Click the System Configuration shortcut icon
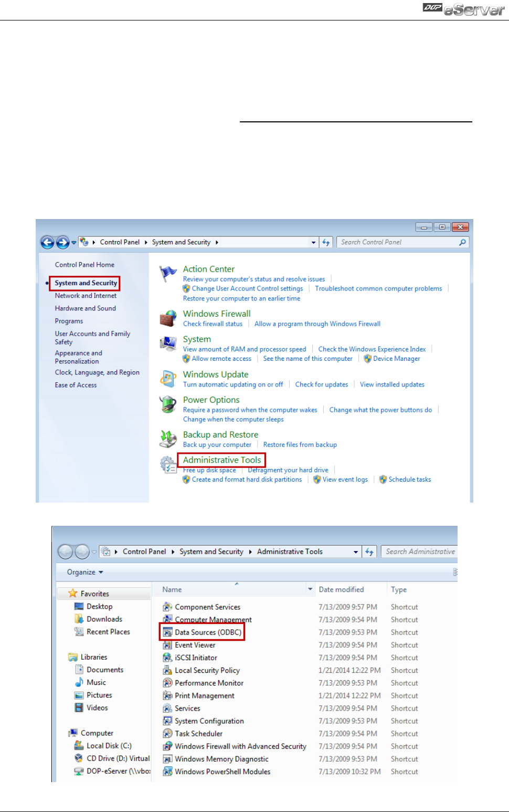The image size is (509, 812). point(167,721)
